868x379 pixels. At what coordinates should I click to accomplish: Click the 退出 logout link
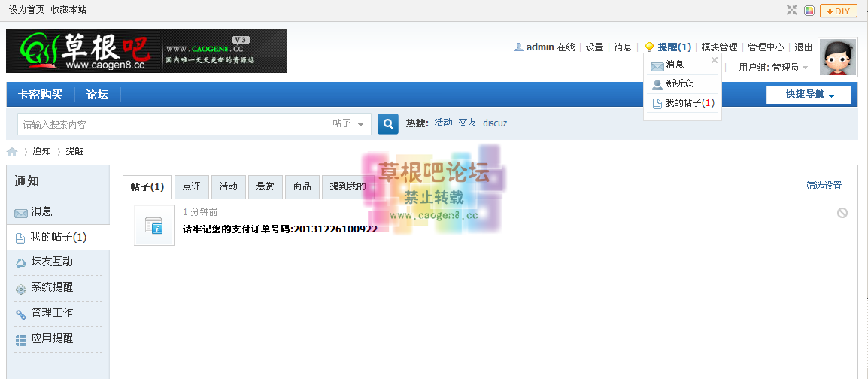803,47
